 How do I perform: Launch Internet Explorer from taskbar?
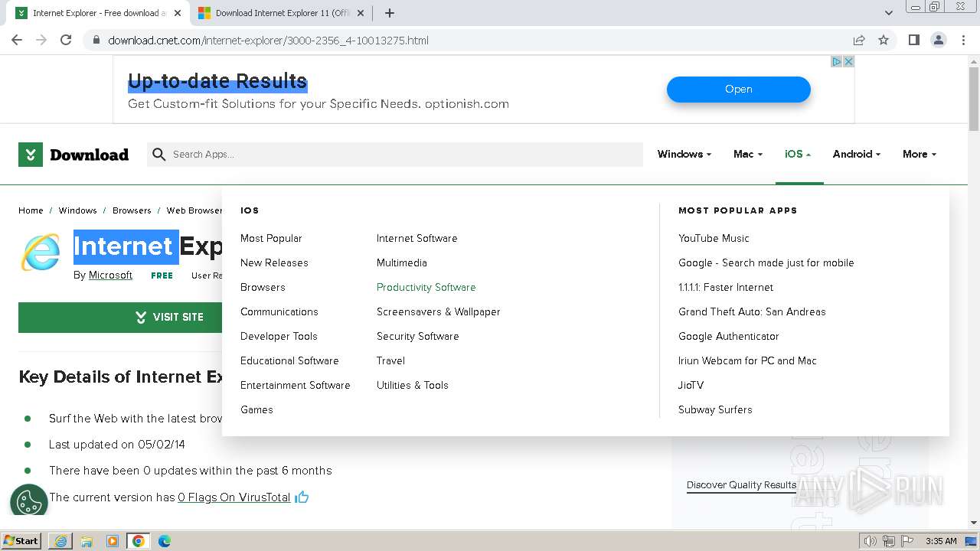[60, 541]
